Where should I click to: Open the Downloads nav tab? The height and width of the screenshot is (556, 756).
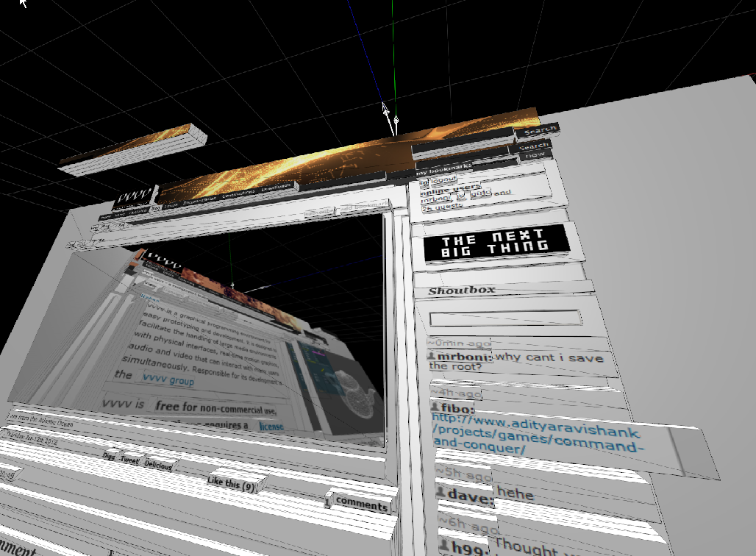[x=277, y=188]
